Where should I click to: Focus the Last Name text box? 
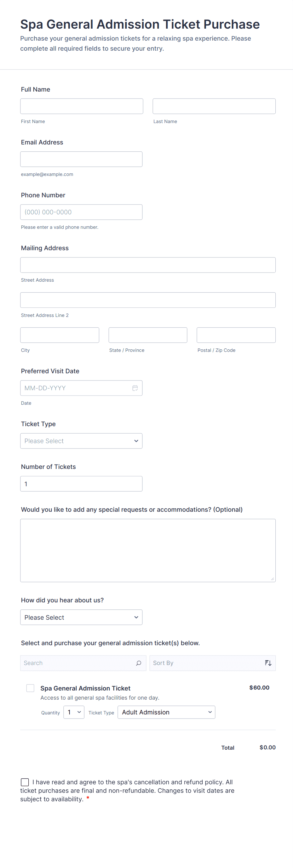click(214, 106)
